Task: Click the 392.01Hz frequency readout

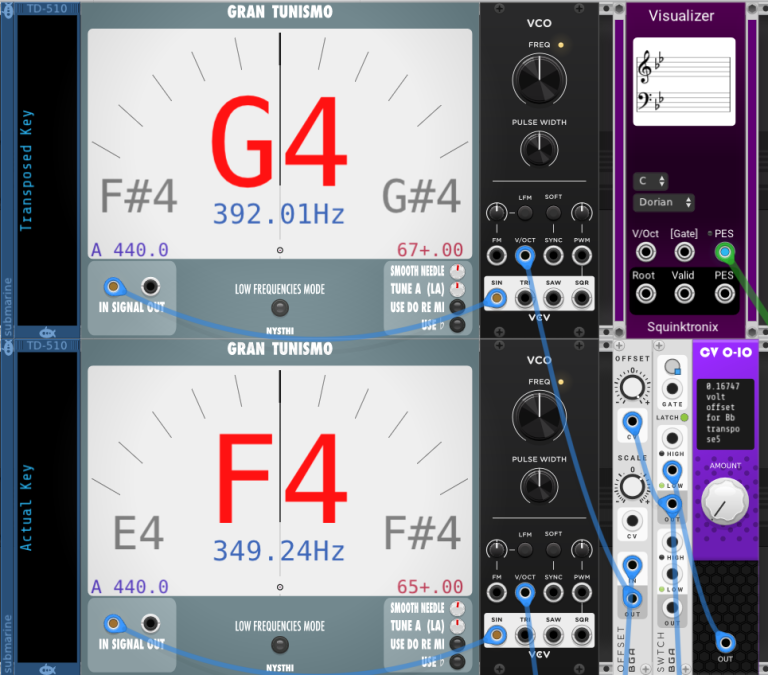Action: click(279, 214)
